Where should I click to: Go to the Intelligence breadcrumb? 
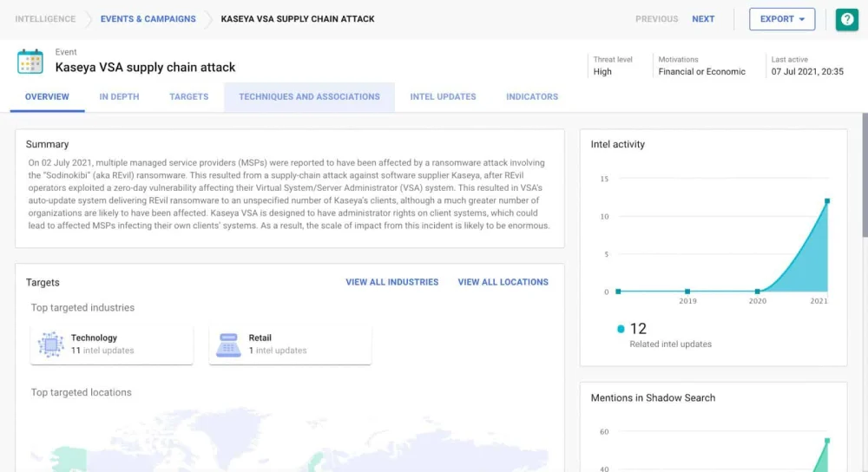click(x=45, y=19)
